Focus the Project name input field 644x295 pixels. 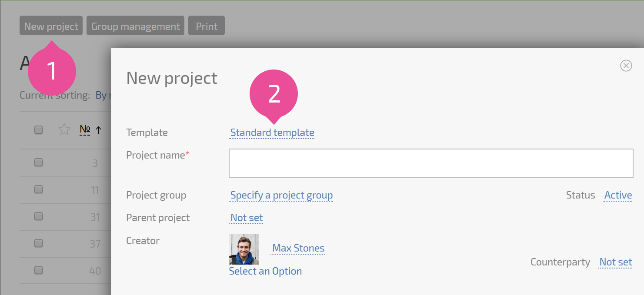tap(431, 163)
